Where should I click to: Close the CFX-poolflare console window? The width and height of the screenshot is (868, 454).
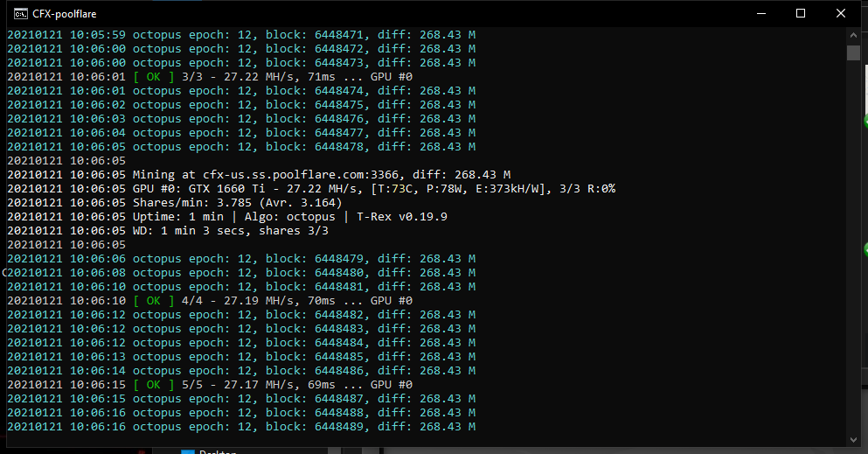(840, 13)
